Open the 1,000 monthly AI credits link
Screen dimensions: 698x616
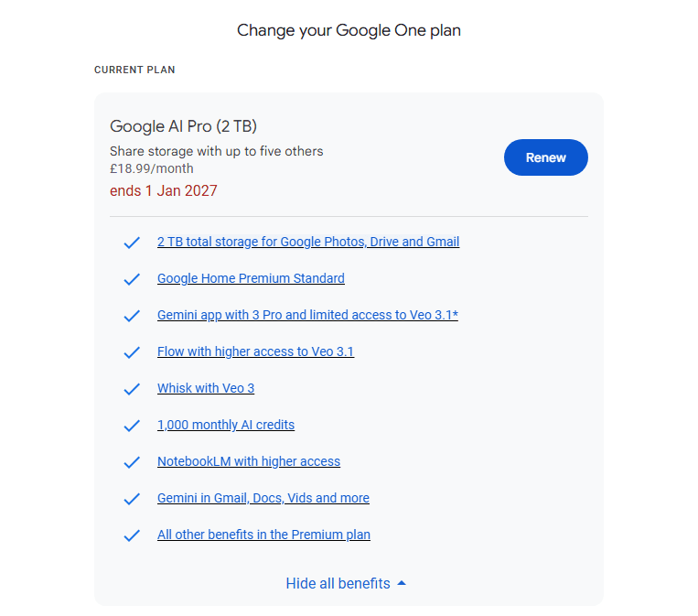point(226,425)
